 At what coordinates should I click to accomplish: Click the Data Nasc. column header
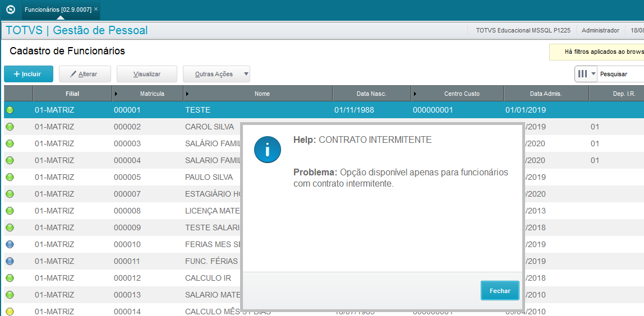pos(372,94)
